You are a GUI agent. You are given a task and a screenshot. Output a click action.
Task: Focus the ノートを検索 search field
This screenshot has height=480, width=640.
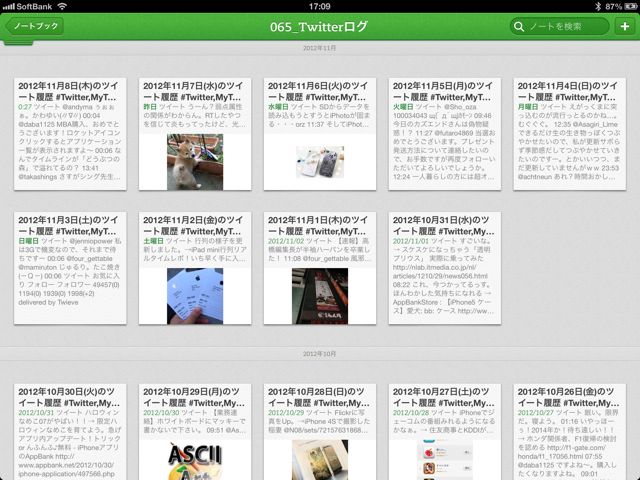click(560, 27)
